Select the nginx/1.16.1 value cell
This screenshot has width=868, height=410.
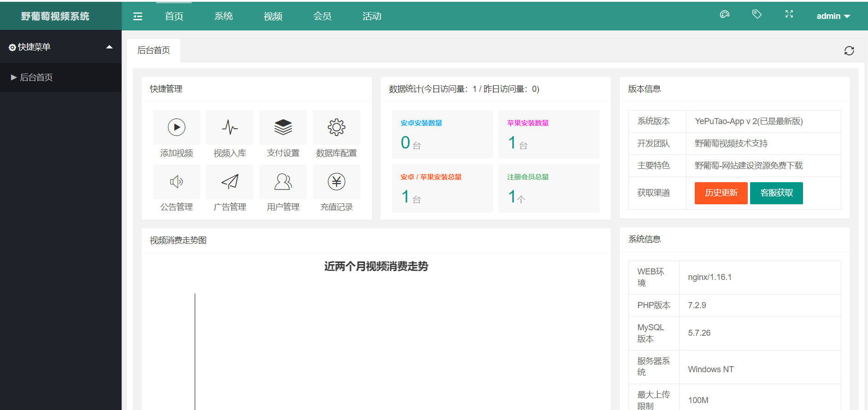(760, 278)
